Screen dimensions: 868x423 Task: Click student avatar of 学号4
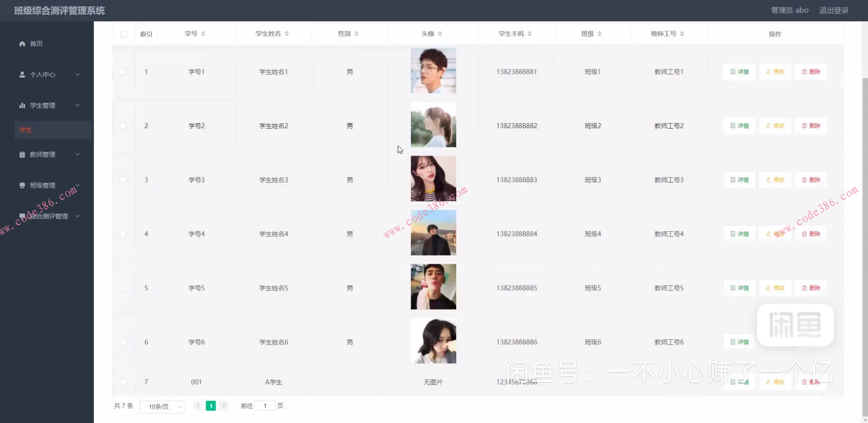coord(433,233)
